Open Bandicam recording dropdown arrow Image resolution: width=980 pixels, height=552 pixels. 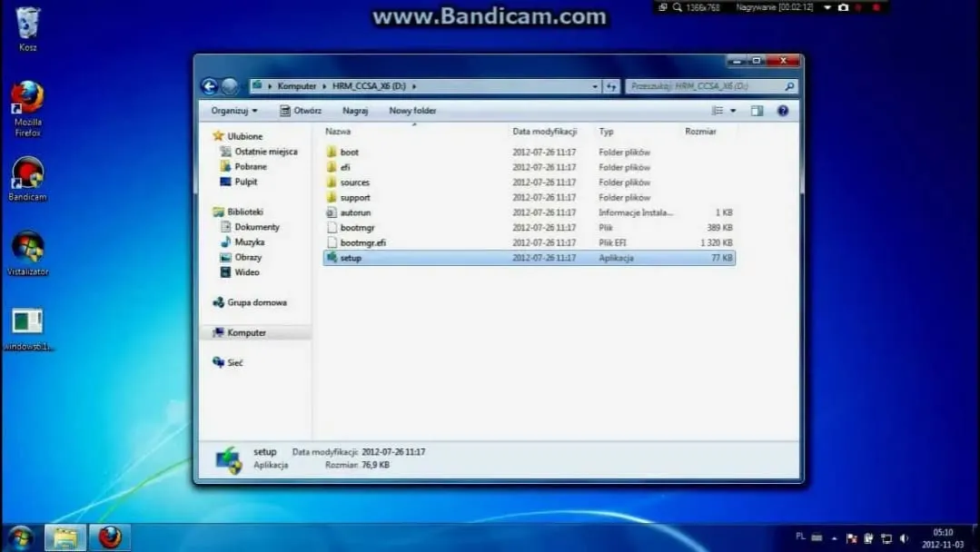827,7
